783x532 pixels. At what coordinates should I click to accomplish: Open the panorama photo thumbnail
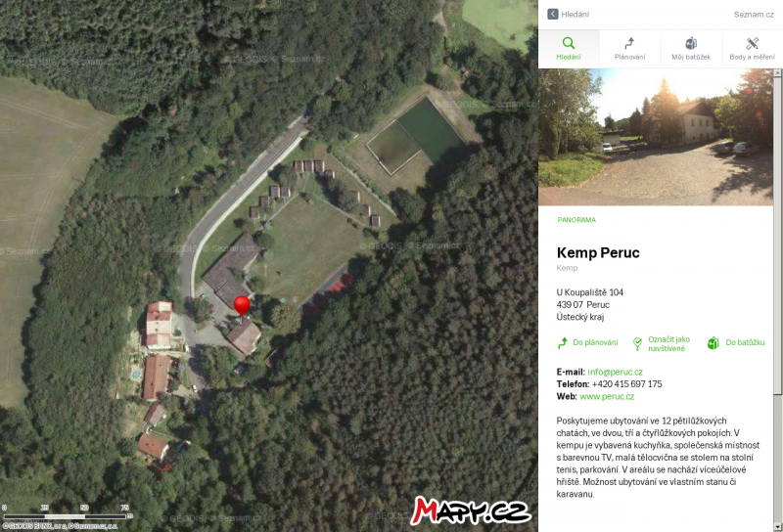pos(656,137)
